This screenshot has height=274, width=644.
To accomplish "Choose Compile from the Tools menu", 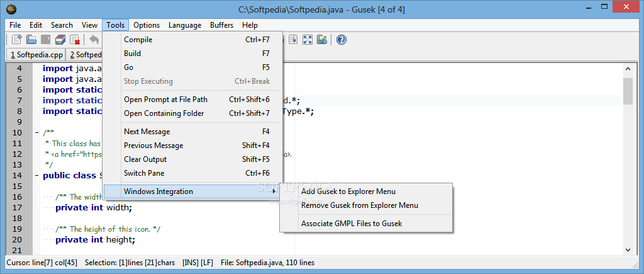I will coord(192,40).
